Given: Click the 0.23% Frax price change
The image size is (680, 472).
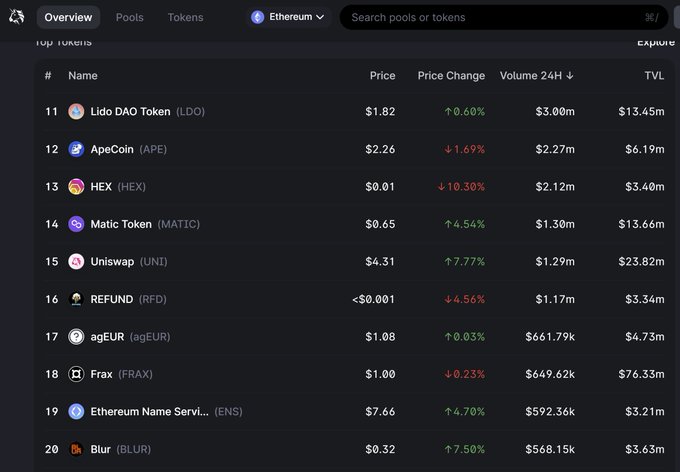Looking at the screenshot, I should point(464,374).
